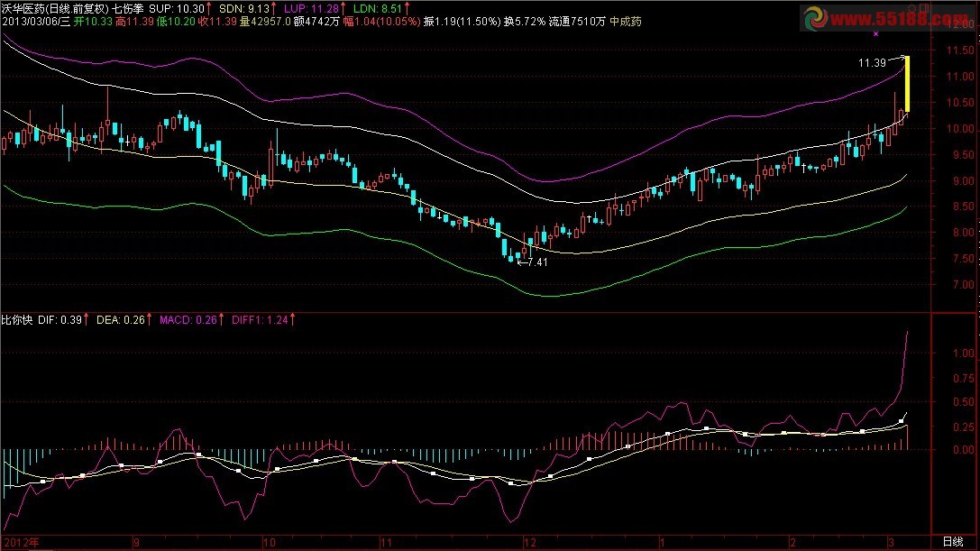Click the DEA: 0.26 value
Image resolution: width=980 pixels, height=551 pixels.
(x=121, y=319)
